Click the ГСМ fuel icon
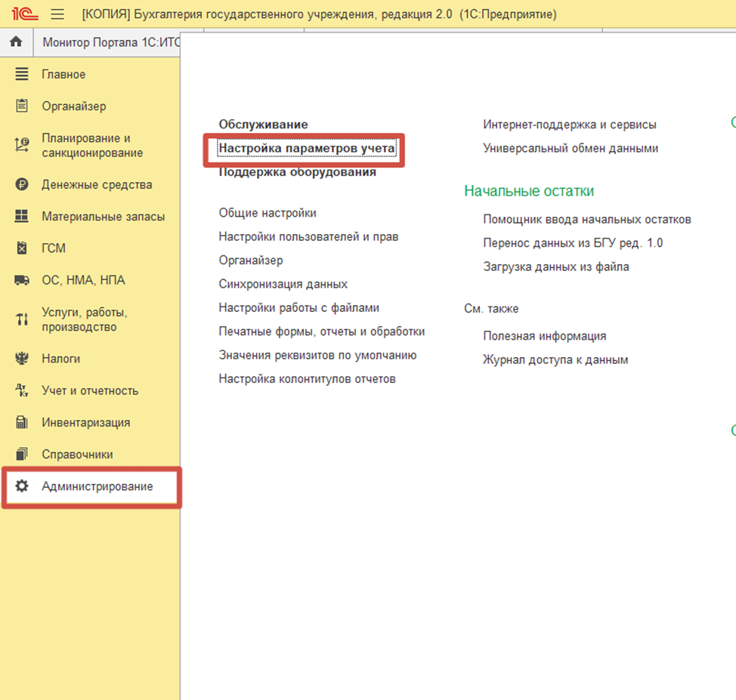This screenshot has height=700, width=736. [x=22, y=248]
